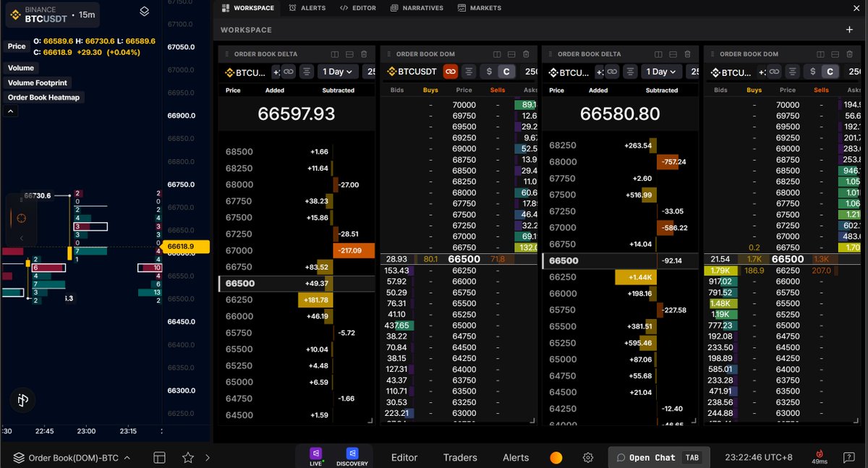This screenshot has width=868, height=468.
Task: Click split-vertical icon in Delta panel showing 66597.93
Action: (x=335, y=54)
